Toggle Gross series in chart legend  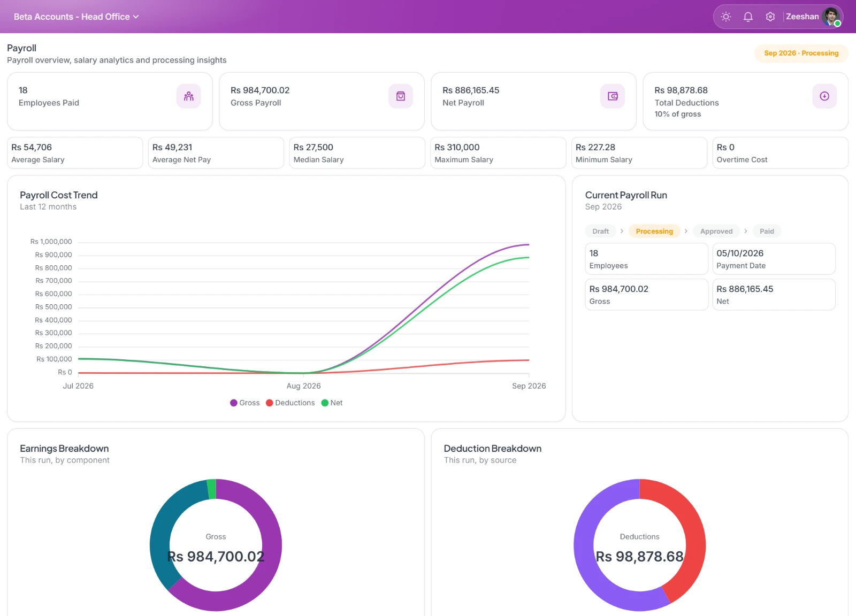point(244,403)
